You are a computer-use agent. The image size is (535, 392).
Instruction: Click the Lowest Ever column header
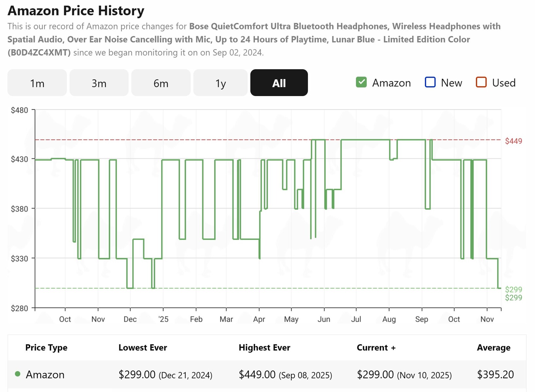click(x=142, y=348)
